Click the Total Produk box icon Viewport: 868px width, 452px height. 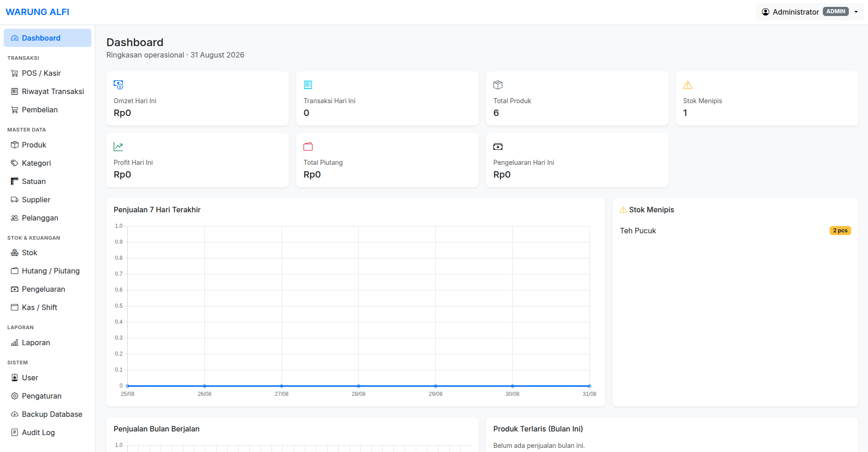[x=498, y=85]
